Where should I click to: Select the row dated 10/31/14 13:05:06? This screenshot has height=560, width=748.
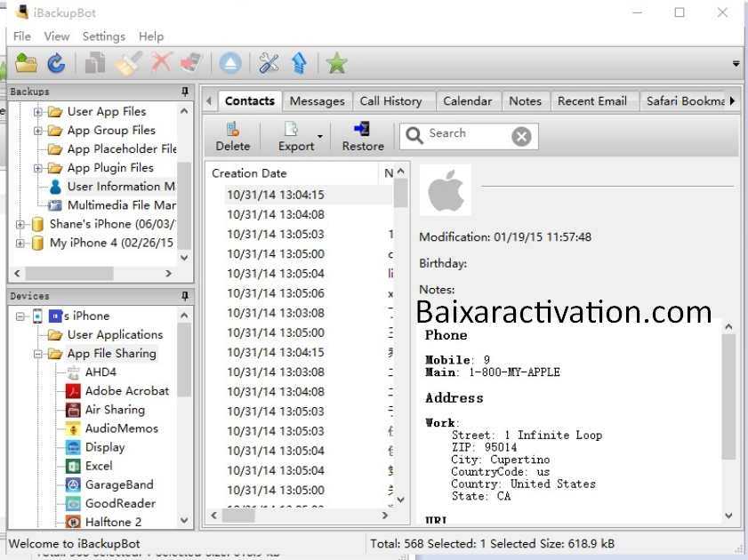310,293
